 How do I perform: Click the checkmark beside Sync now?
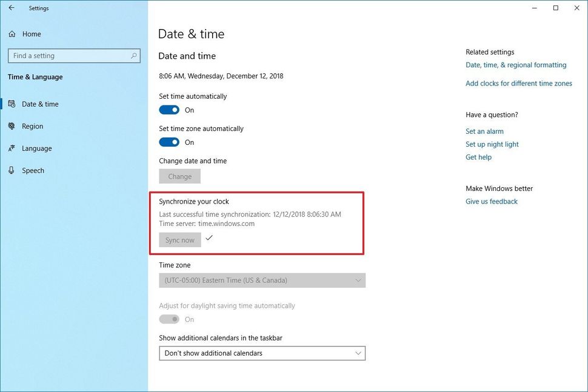[209, 238]
